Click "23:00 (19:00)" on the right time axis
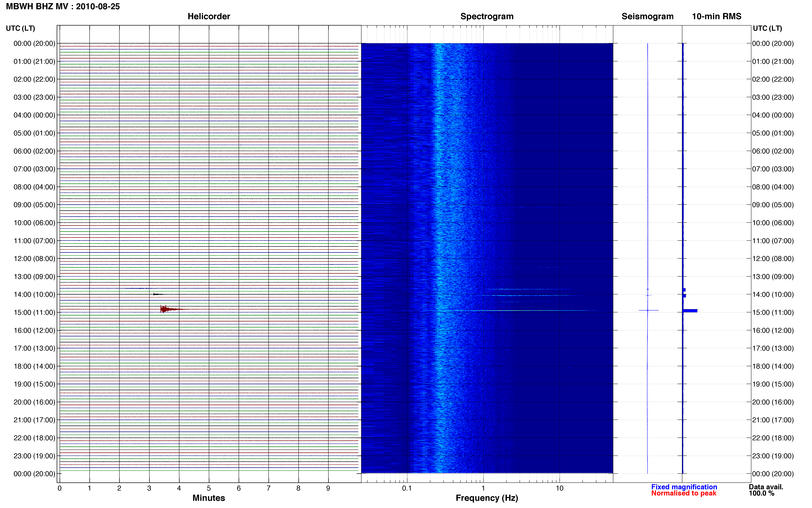The height and width of the screenshot is (508, 812). click(773, 456)
